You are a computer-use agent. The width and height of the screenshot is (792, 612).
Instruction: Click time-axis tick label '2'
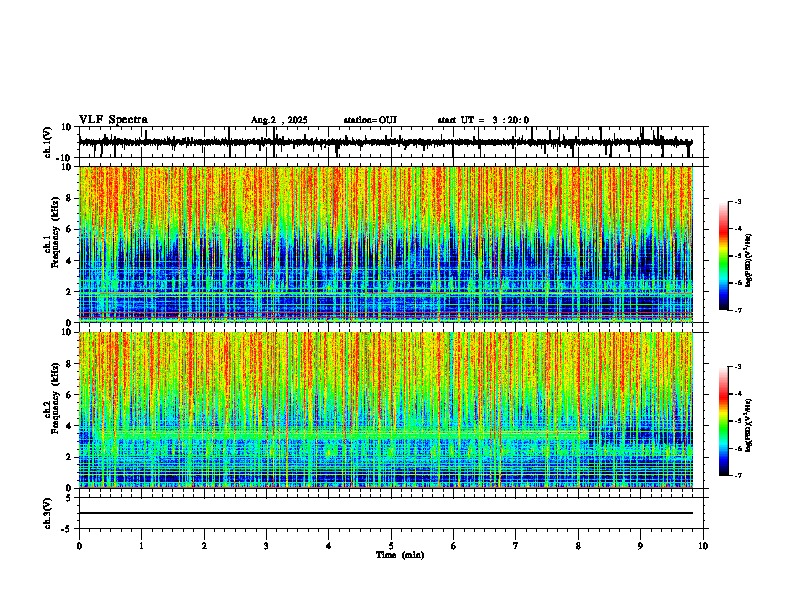[204, 546]
